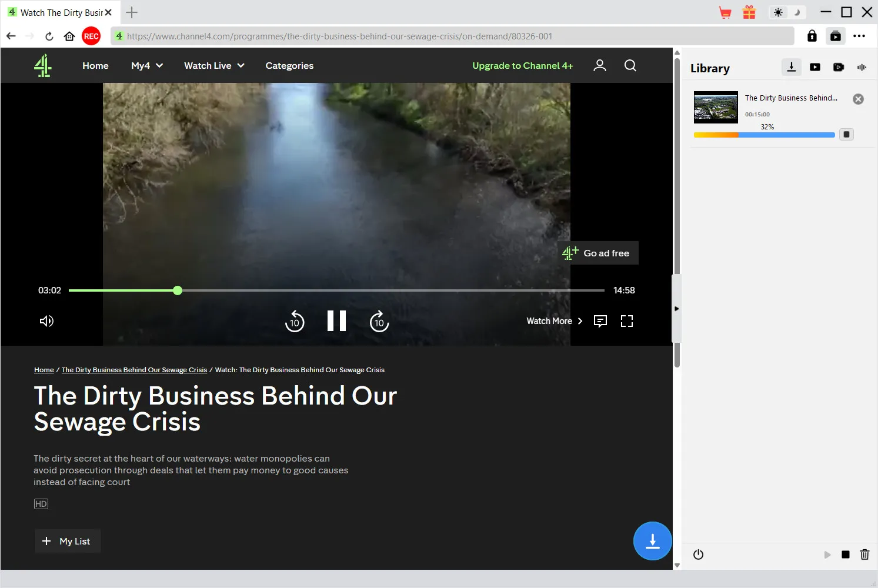Image resolution: width=878 pixels, height=588 pixels.
Task: Click the remaining time 14:58
Action: 624,290
